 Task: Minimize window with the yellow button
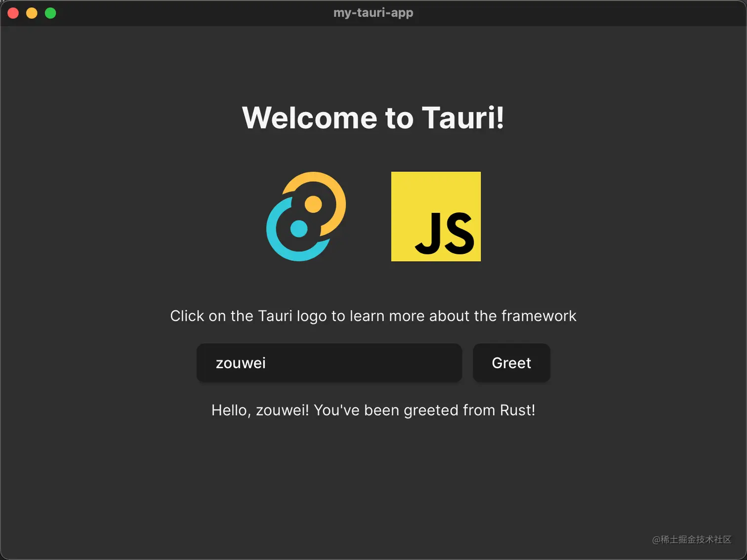tap(32, 13)
